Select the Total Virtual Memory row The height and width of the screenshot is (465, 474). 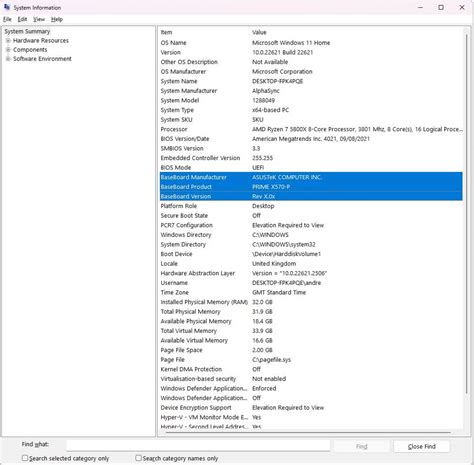tap(311, 331)
